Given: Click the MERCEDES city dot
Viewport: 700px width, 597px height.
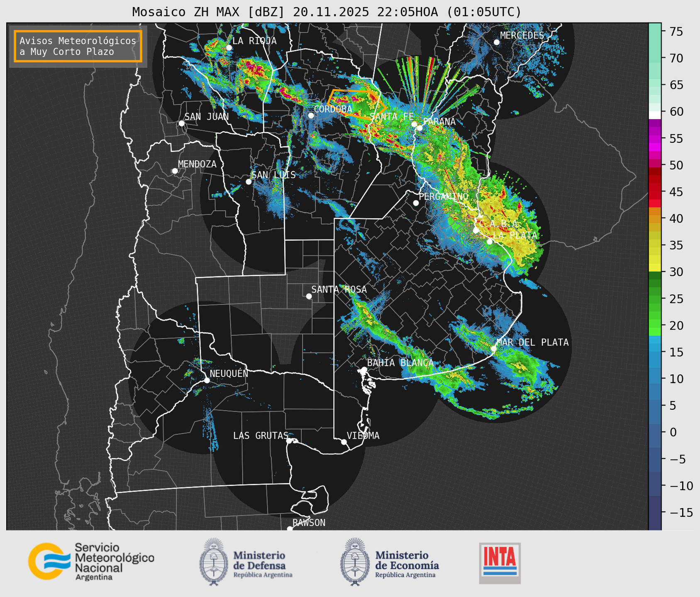Looking at the screenshot, I should [497, 42].
